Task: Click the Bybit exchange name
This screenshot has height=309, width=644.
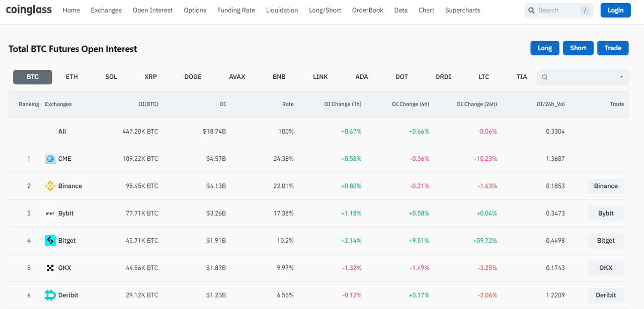Action: (66, 213)
